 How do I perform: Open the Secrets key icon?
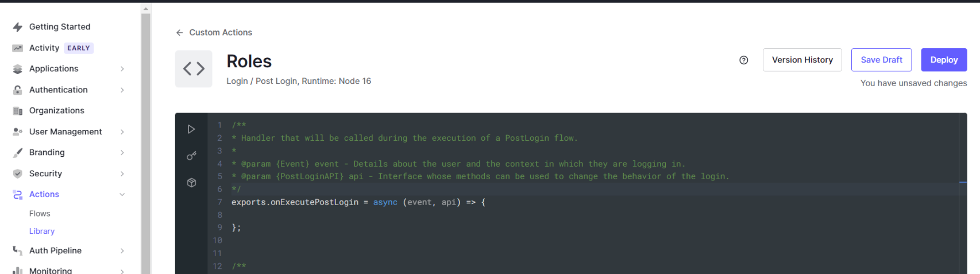191,156
